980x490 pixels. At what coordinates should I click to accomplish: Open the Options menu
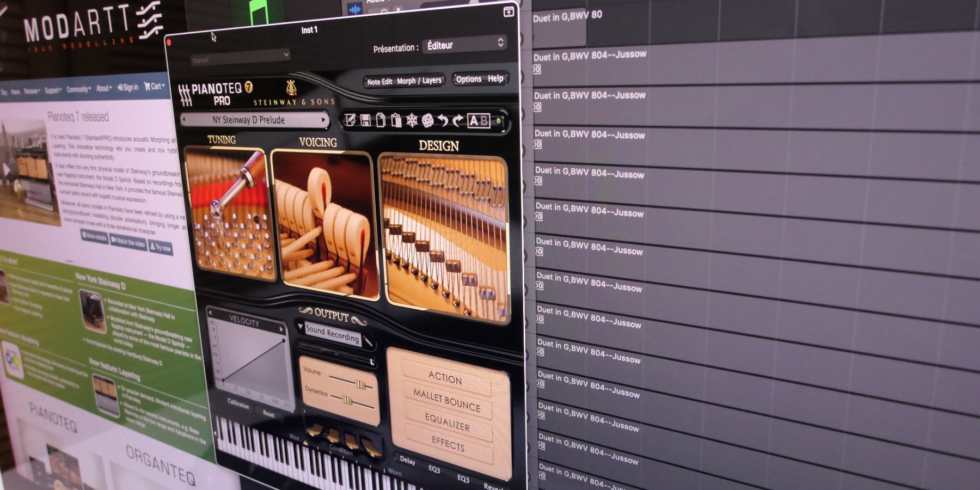coord(468,79)
